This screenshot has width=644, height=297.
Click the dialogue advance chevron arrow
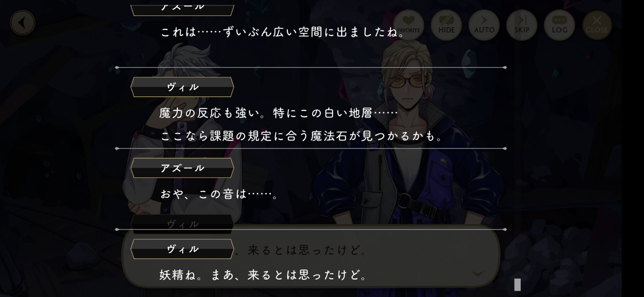[478, 274]
